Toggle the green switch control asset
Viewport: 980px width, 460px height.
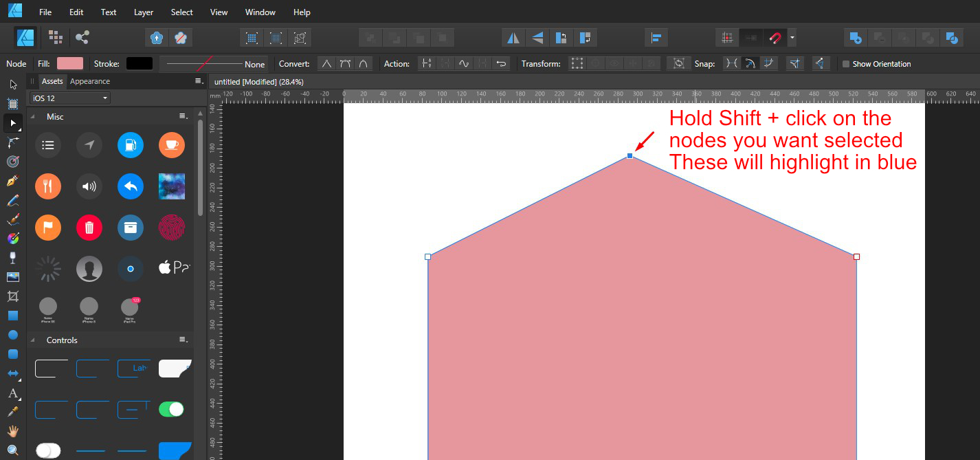click(x=171, y=409)
